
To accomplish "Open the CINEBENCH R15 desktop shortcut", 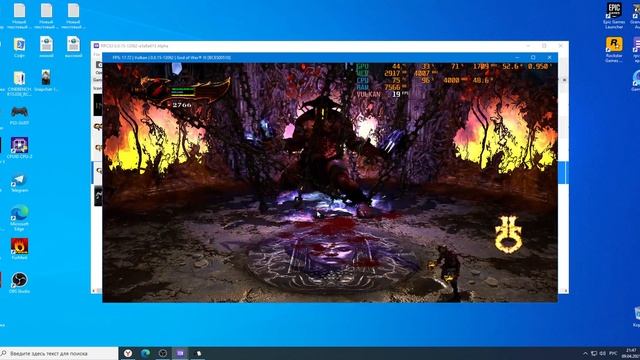I will click(19, 83).
